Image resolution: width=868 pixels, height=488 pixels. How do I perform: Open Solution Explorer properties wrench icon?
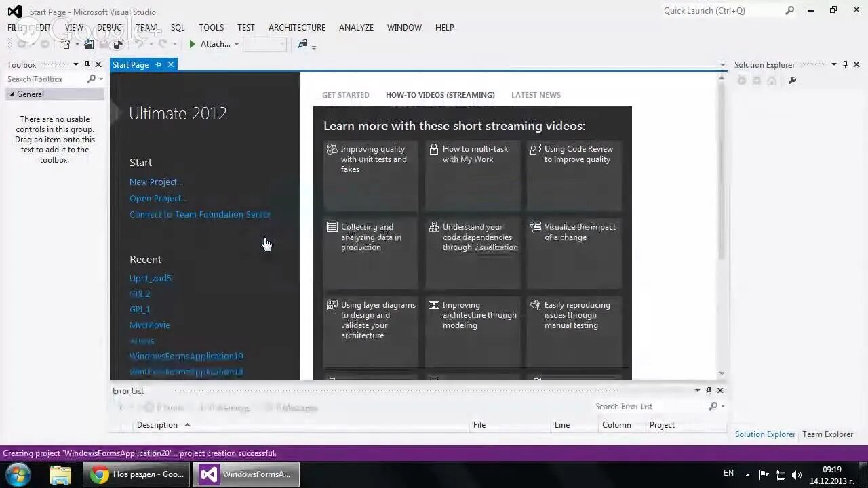792,81
